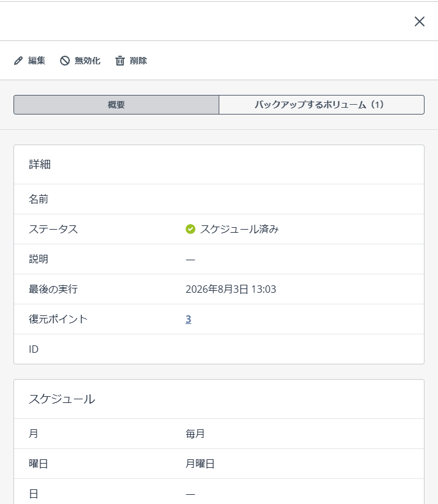Click the trash can delete icon
This screenshot has height=504, width=438.
[120, 61]
